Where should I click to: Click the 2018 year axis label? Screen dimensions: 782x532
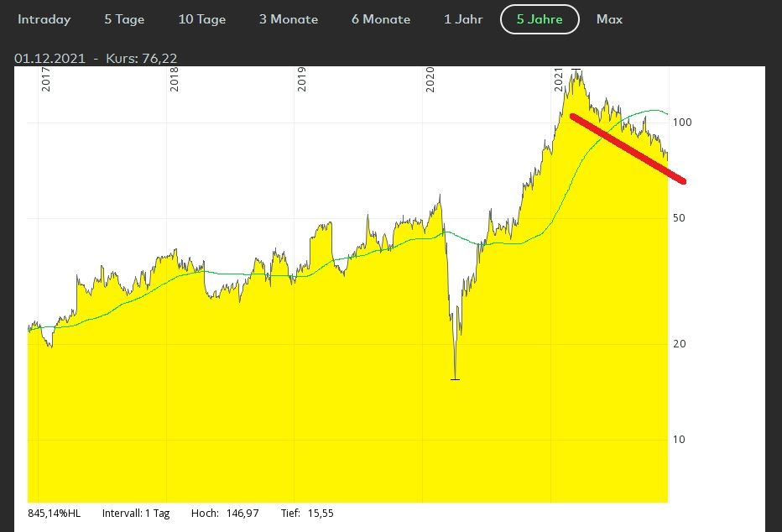coord(174,79)
